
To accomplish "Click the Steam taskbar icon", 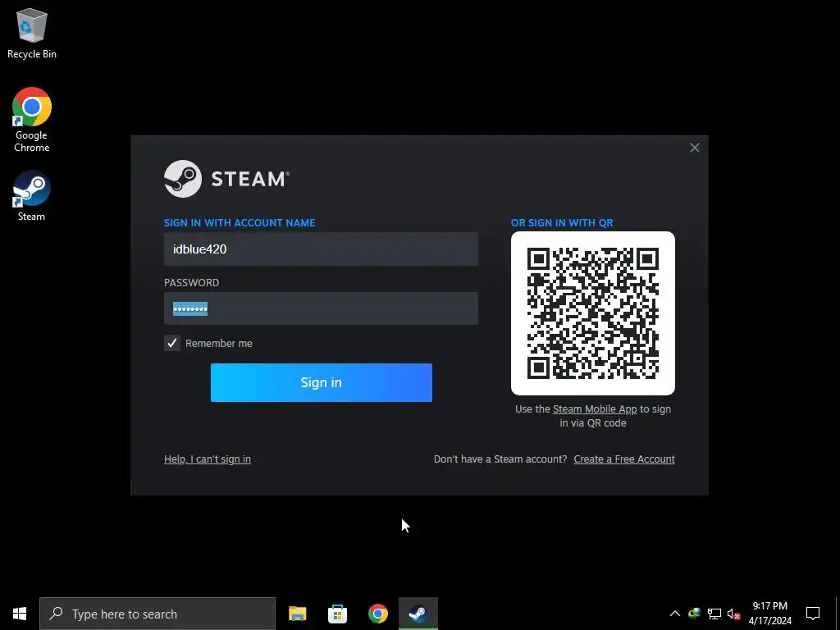I will pyautogui.click(x=418, y=614).
